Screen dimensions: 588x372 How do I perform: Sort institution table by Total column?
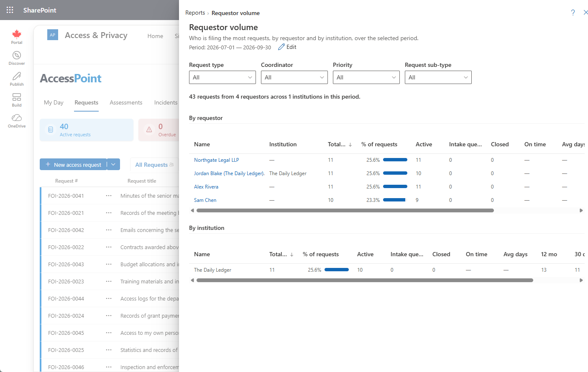tap(281, 254)
